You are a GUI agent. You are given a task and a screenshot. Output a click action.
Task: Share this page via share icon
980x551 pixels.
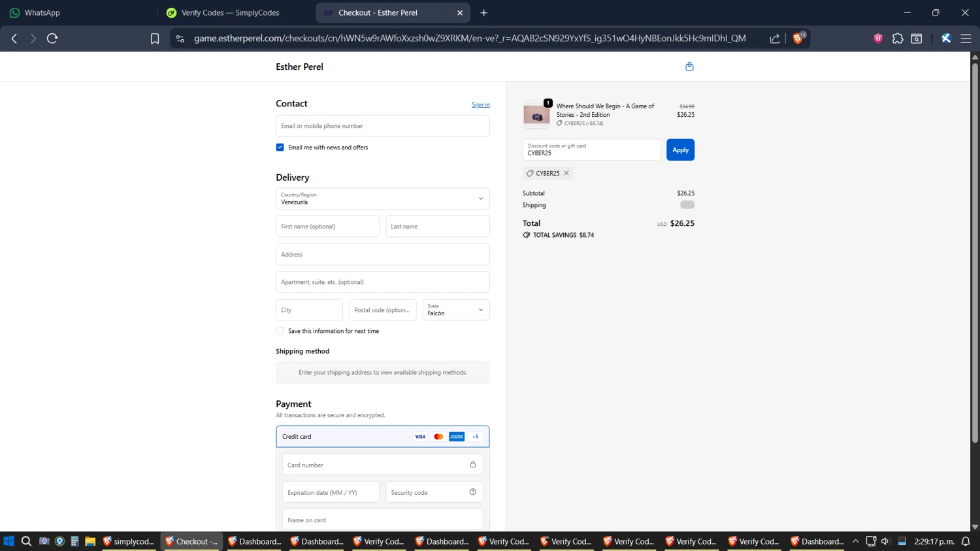pyautogui.click(x=775, y=39)
